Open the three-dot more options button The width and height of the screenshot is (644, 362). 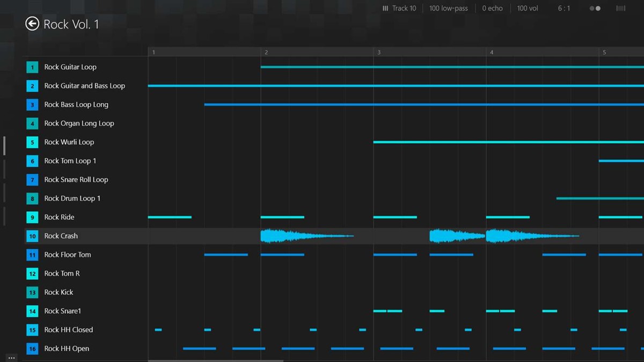(11, 357)
